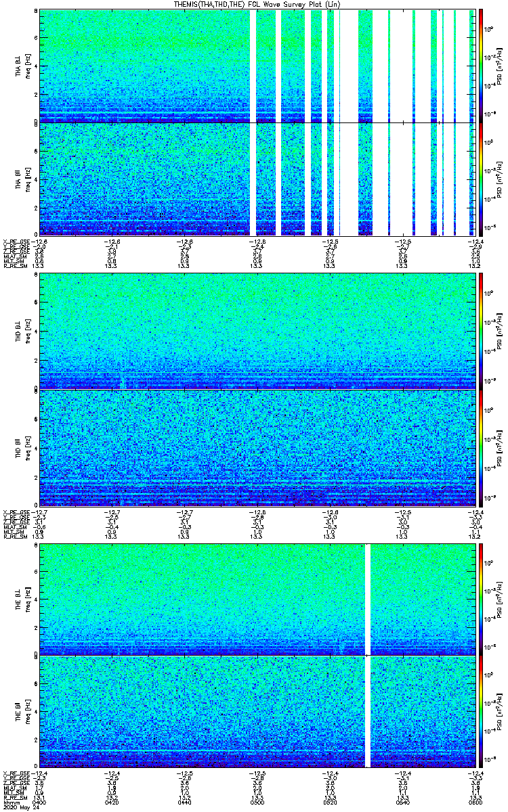508x812 pixels.
Task: Click the 'THA B⊥ freq [Hz]' axis label
Action: coord(23,66)
